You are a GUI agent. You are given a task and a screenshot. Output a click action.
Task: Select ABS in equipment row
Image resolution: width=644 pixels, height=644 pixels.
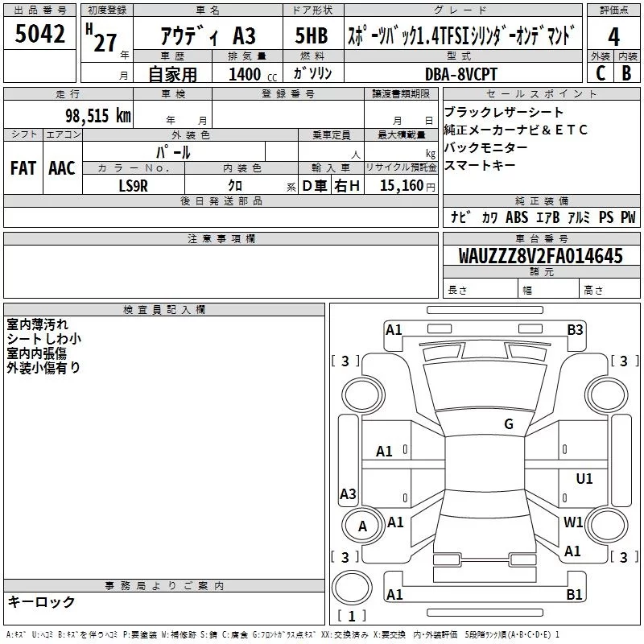click(x=517, y=217)
